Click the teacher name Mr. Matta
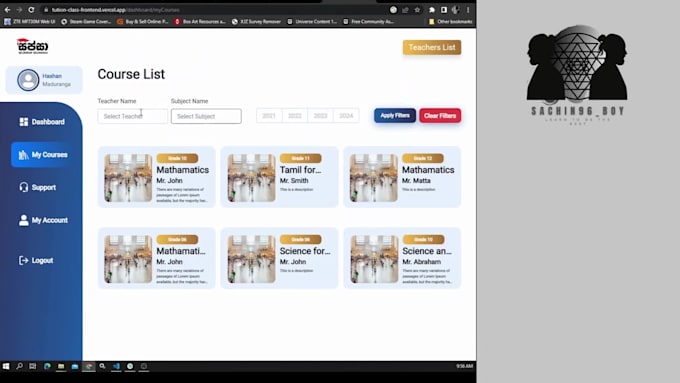 point(416,181)
